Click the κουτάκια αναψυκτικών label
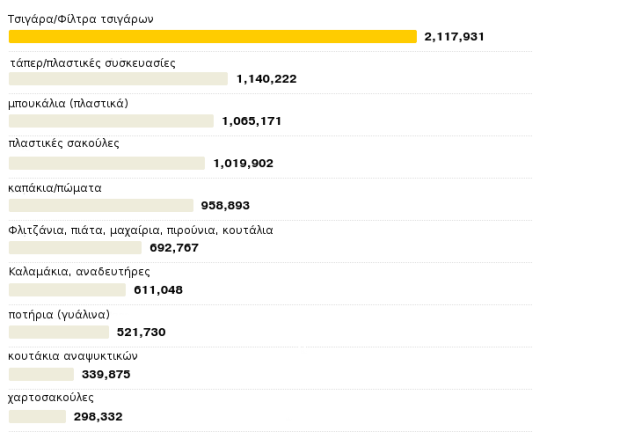 72,356
